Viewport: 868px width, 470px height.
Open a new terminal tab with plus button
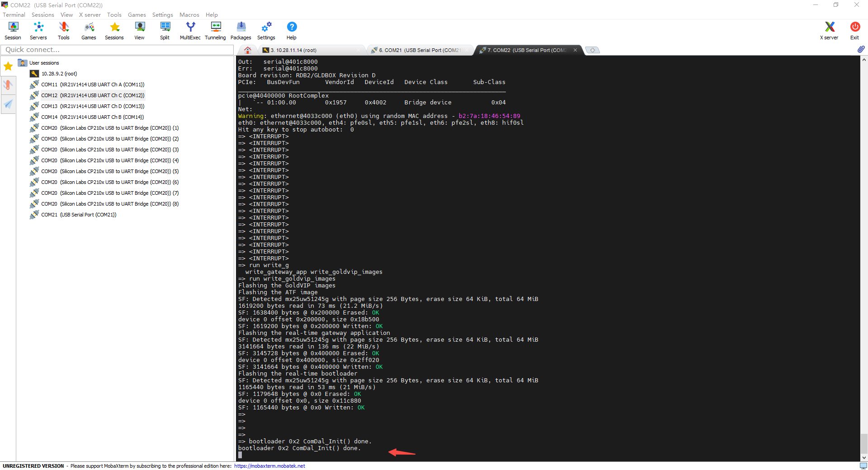coord(592,50)
